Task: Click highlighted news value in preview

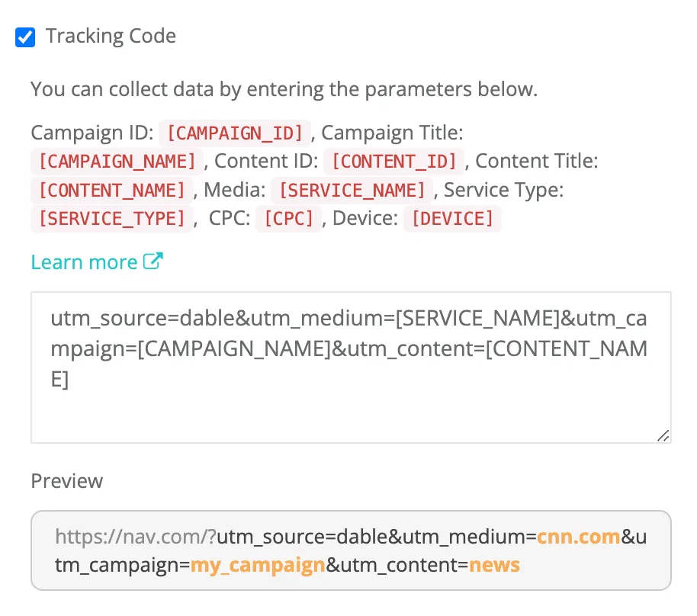Action: tap(494, 566)
